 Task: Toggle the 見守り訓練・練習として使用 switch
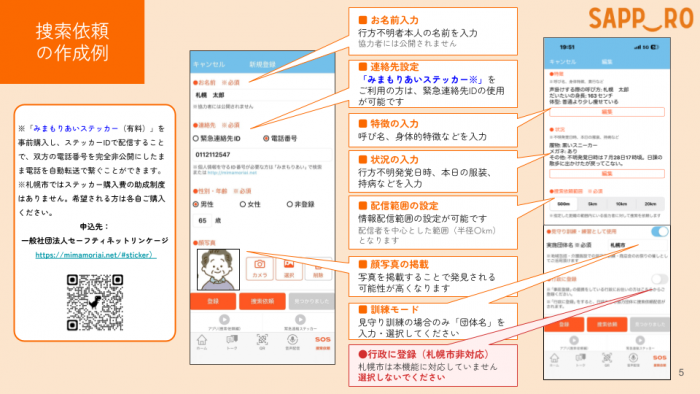click(659, 232)
